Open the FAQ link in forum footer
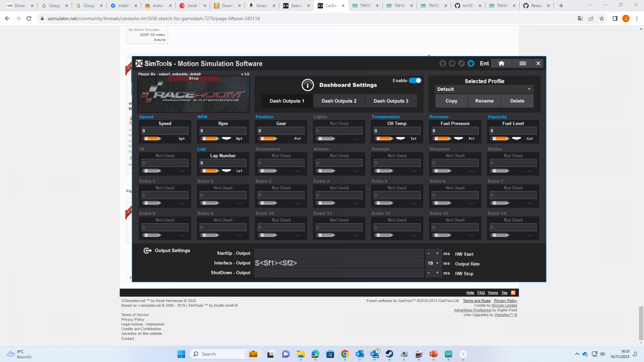 pyautogui.click(x=481, y=293)
